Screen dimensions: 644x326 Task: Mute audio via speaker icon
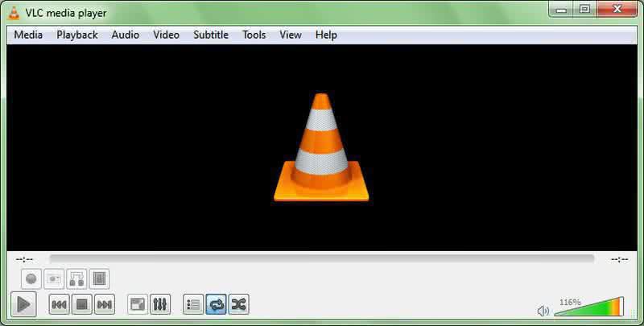(543, 311)
